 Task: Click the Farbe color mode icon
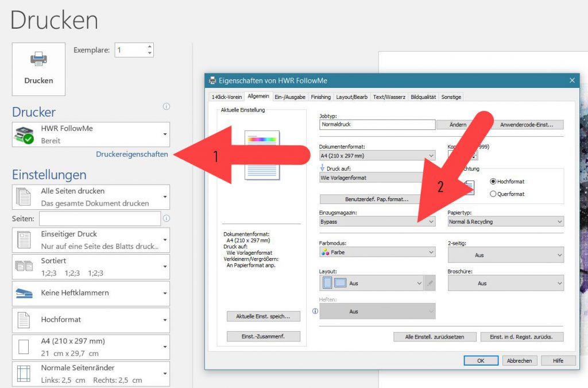(325, 252)
